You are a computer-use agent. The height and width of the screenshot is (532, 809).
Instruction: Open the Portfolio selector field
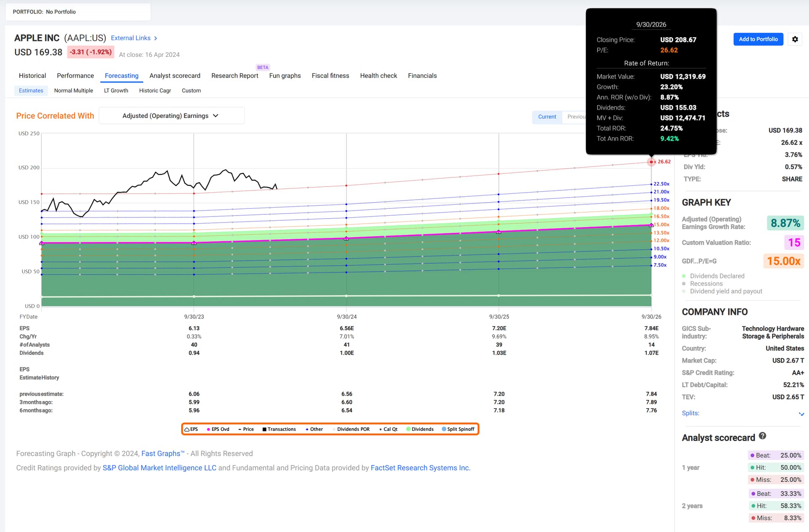78,12
